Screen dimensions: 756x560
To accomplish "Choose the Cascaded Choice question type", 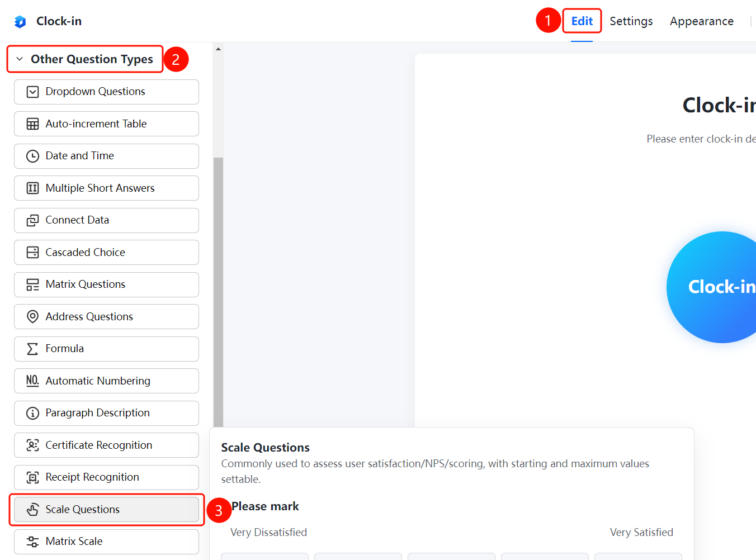I will point(106,253).
